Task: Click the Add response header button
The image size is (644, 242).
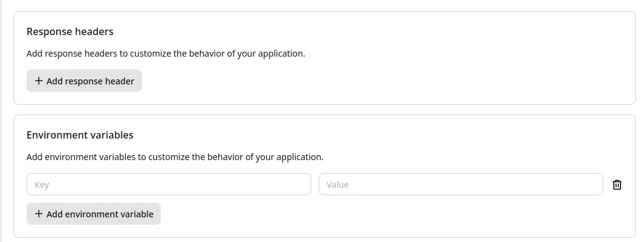Action: (x=84, y=81)
